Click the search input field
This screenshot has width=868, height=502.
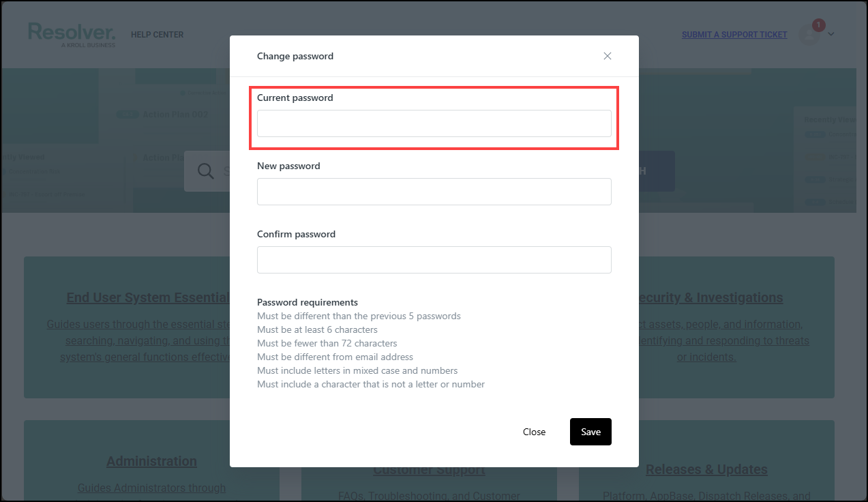coord(232,171)
